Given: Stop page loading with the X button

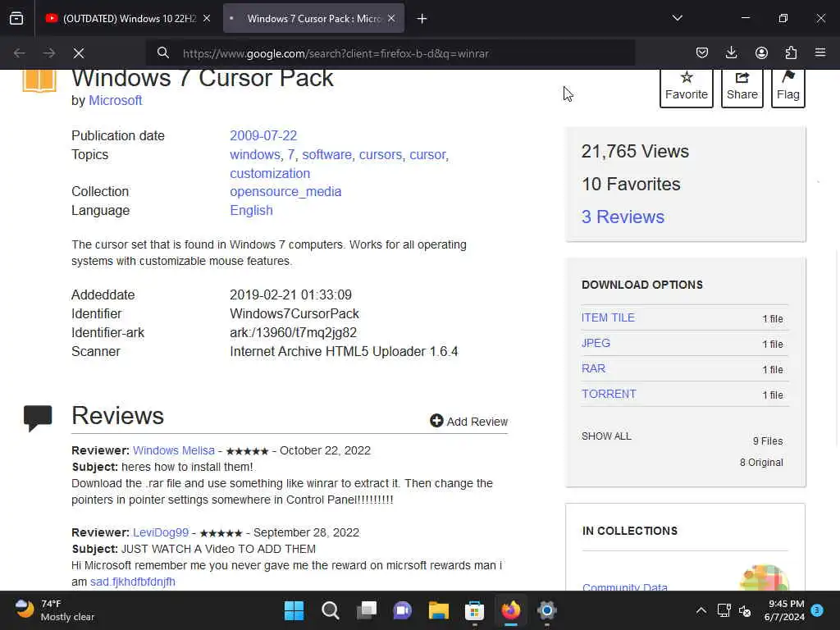Looking at the screenshot, I should click(79, 53).
